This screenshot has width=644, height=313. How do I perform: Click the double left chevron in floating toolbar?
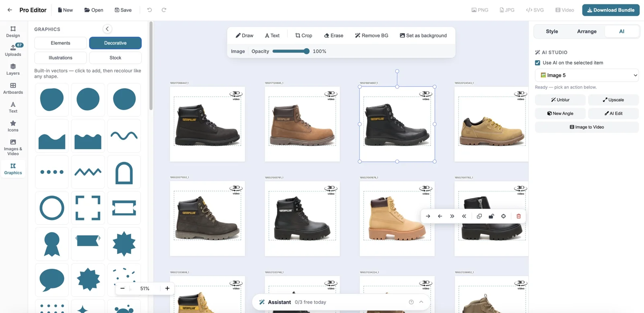pos(464,216)
